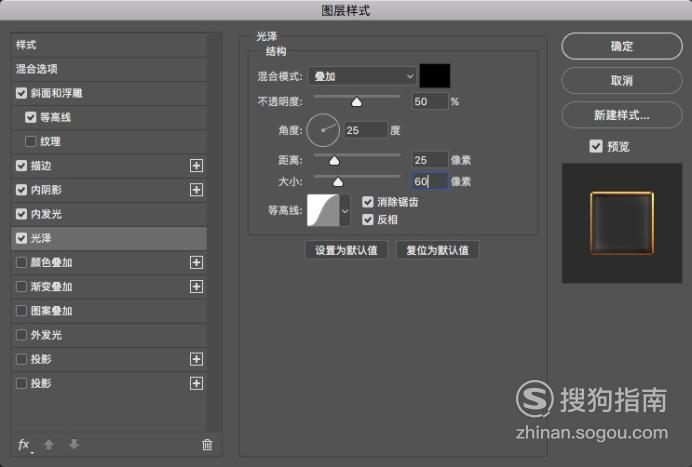Toggle 斜面和浮雕 checkbox
Viewport: 692px width, 467px height.
tap(21, 93)
